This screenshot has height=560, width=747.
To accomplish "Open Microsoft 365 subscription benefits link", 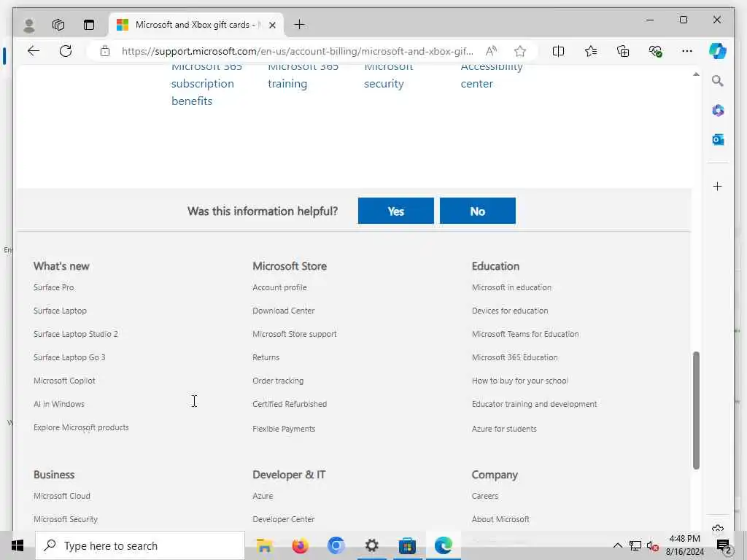I will click(x=206, y=84).
